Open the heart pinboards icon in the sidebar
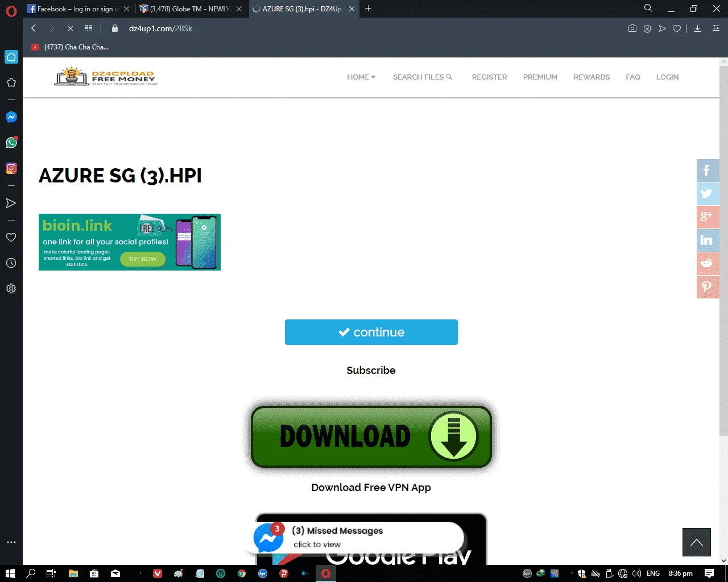 click(x=11, y=237)
